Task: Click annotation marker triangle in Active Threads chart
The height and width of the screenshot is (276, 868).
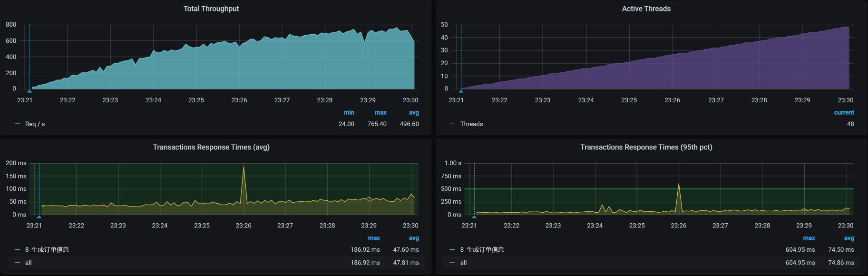Action: pos(461,90)
